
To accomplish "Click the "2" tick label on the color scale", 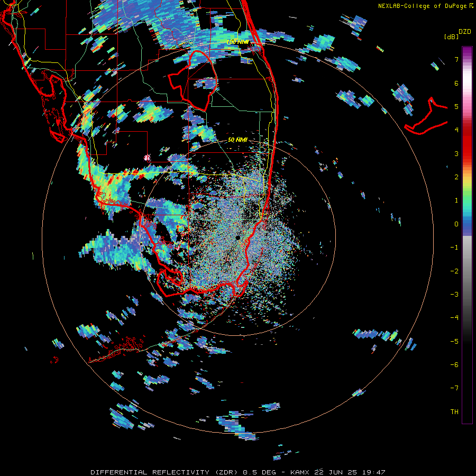I will click(456, 177).
